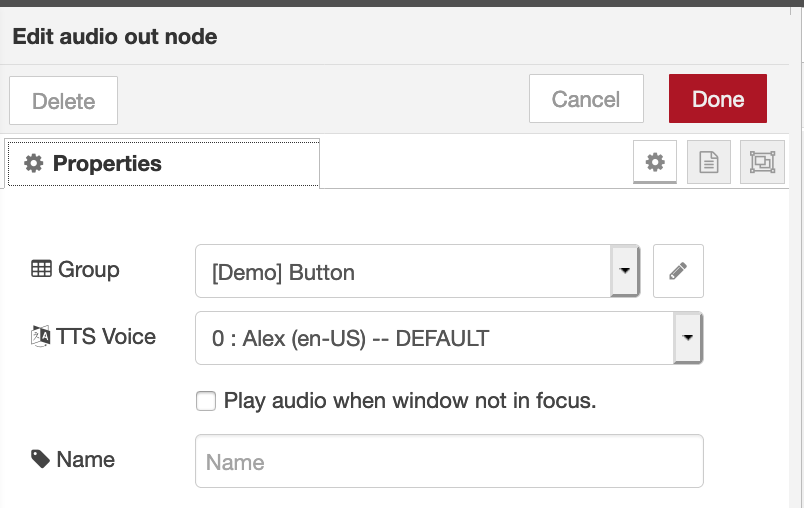Open the Group dropdown showing [Demo] Button
This screenshot has width=804, height=508.
(403, 272)
